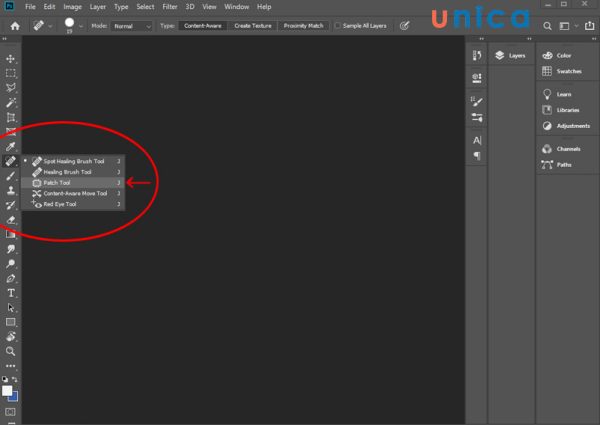Choose Healing Brush Tool from flyout
Image resolution: width=600 pixels, height=425 pixels.
point(73,172)
